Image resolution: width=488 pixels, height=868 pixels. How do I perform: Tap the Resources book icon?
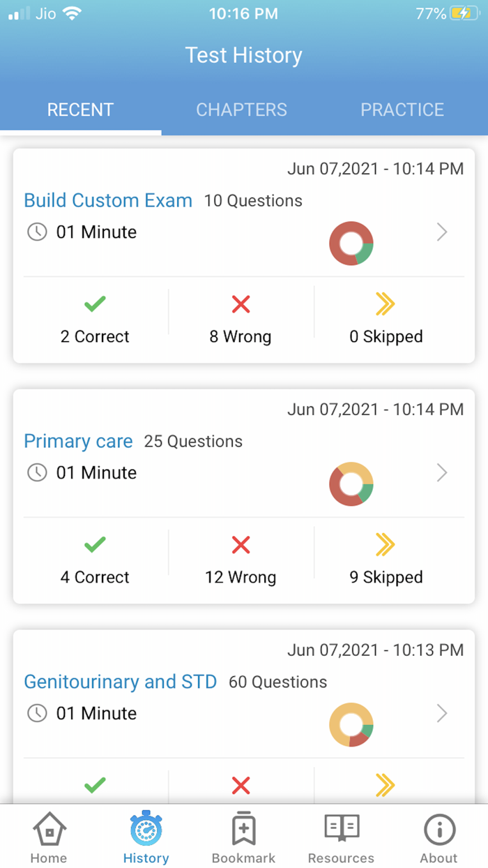click(x=341, y=830)
